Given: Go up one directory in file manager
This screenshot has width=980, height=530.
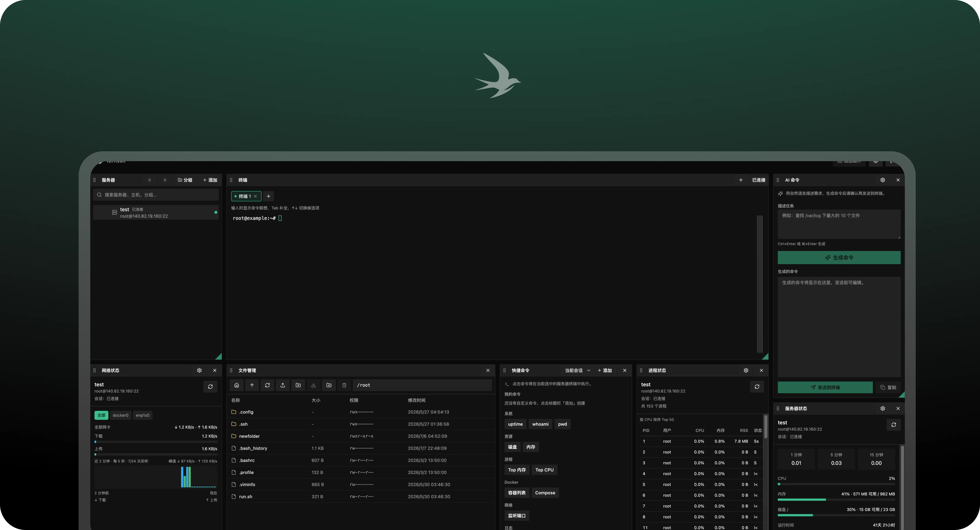Looking at the screenshot, I should 252,385.
